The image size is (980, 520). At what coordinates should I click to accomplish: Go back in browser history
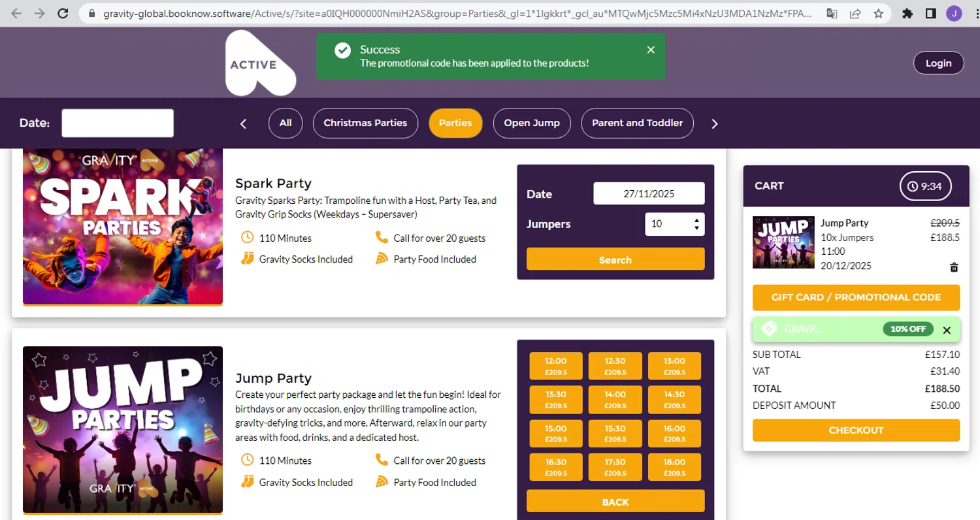click(17, 13)
